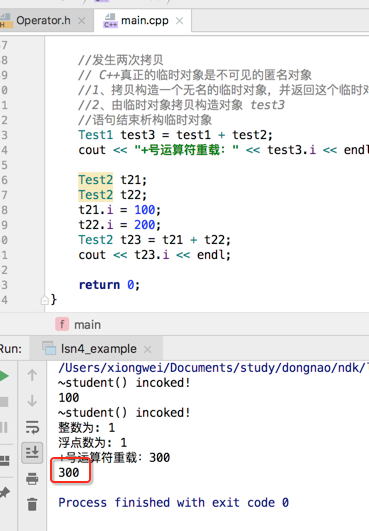The height and width of the screenshot is (531, 369).
Task: Click the Print output icon
Action: pyautogui.click(x=32, y=479)
